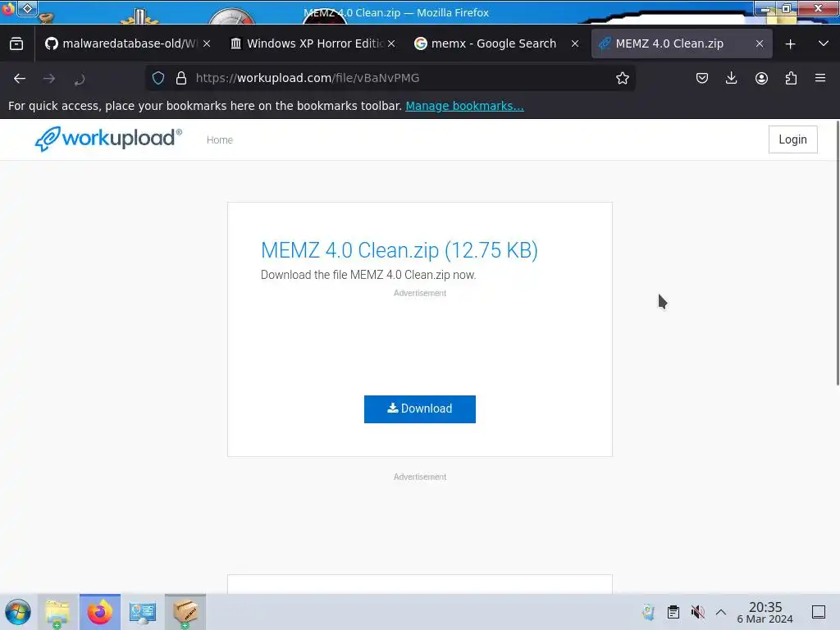Click the first tray icon beside the clipboard
This screenshot has height=630, width=840.
click(x=649, y=612)
